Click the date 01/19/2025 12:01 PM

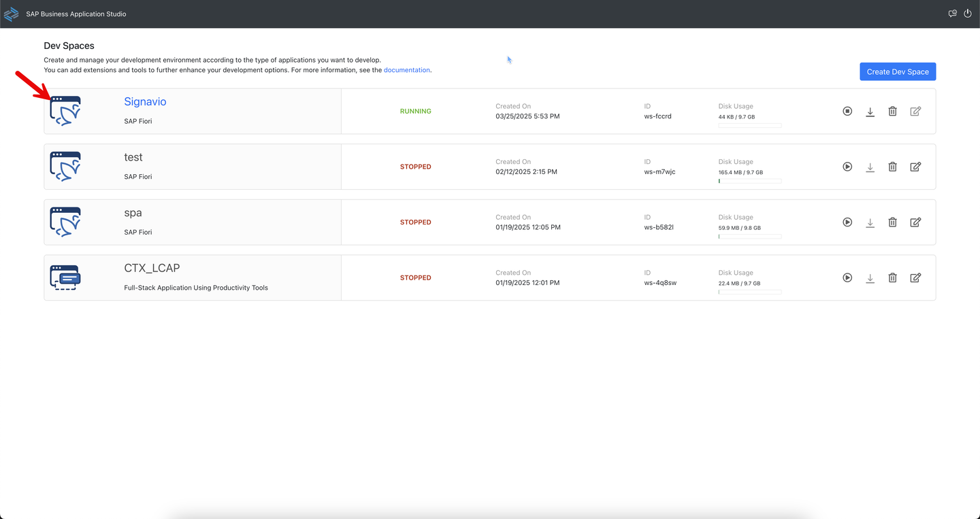tap(527, 283)
